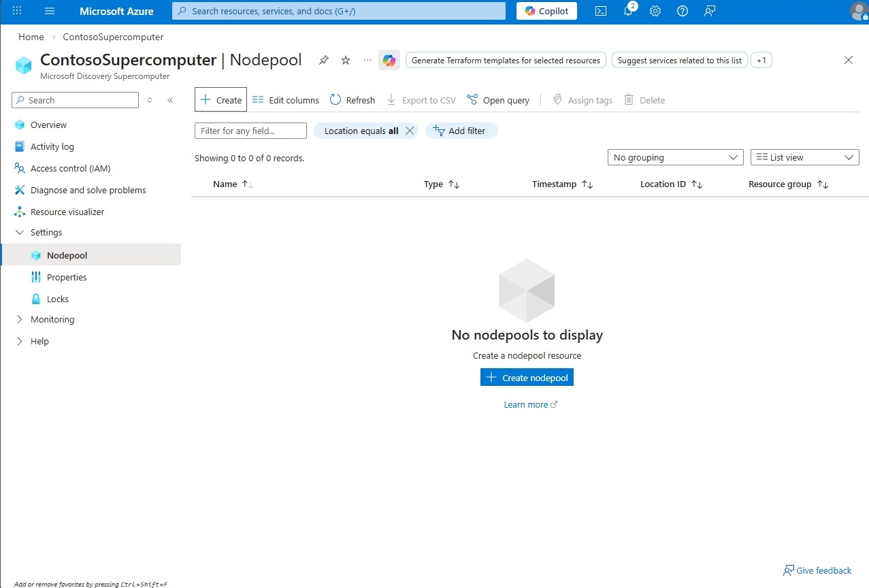This screenshot has height=588, width=869.
Task: Click Give feedback link
Action: (x=817, y=570)
